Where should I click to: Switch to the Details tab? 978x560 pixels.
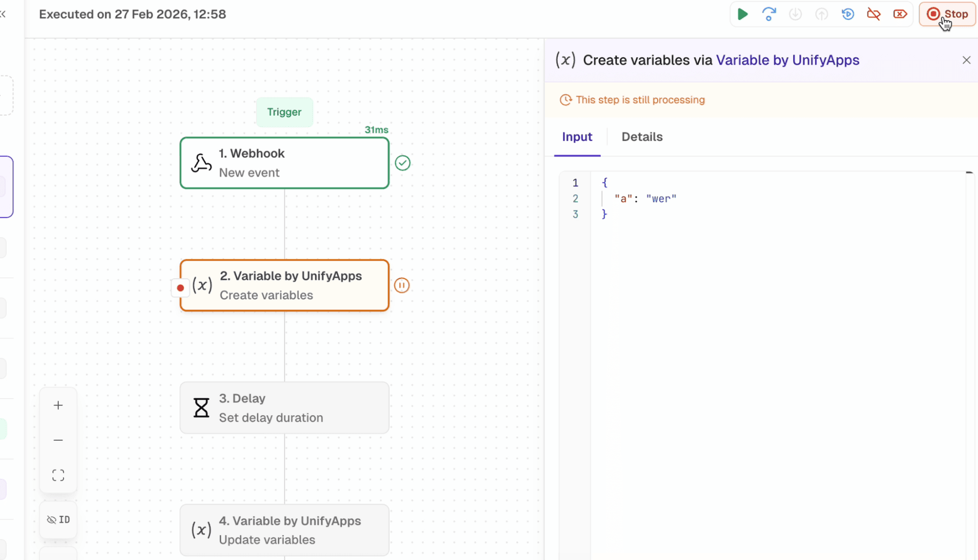tap(642, 137)
